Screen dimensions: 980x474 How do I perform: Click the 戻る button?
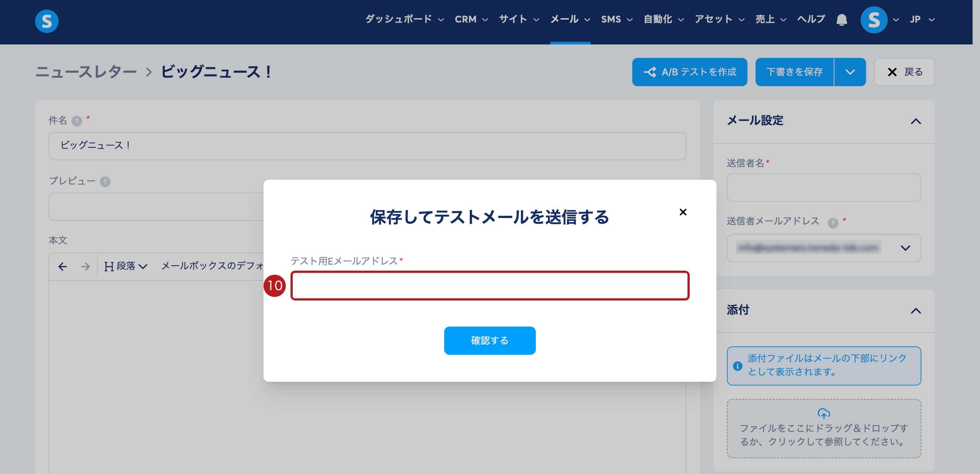904,72
